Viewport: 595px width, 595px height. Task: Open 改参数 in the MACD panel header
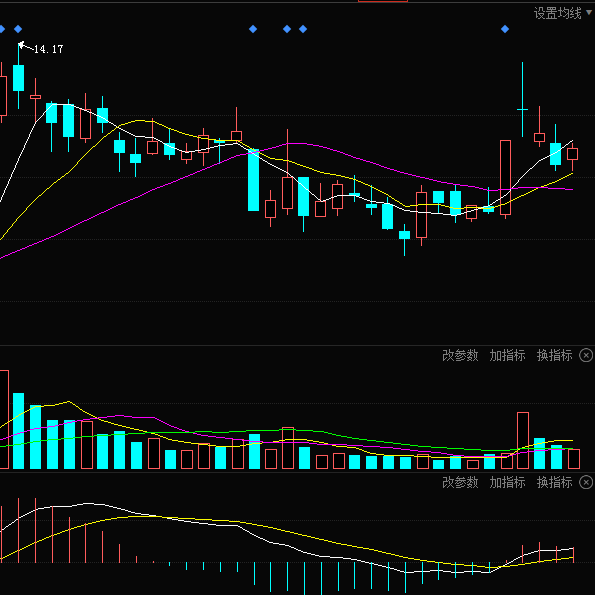click(x=460, y=482)
